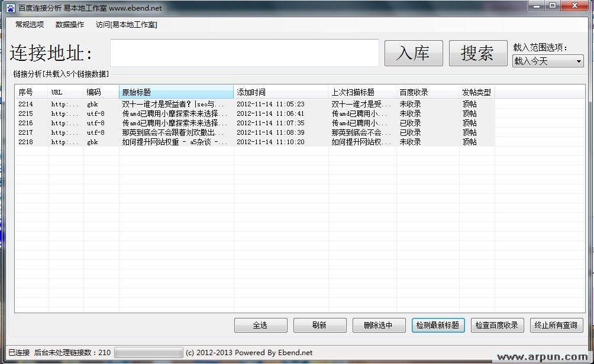Click the 检测最新标题 button
Screen dimensions: 594x364
pyautogui.click(x=438, y=325)
